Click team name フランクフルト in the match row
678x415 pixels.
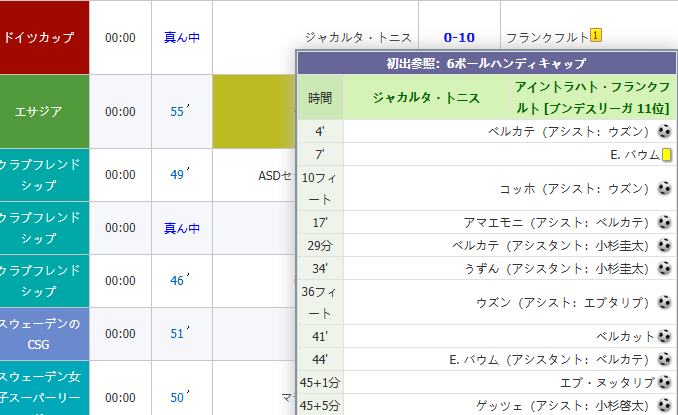click(547, 38)
